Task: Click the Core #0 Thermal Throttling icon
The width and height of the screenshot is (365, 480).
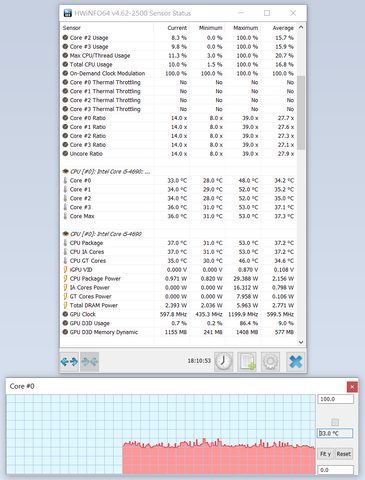Action: [x=65, y=82]
